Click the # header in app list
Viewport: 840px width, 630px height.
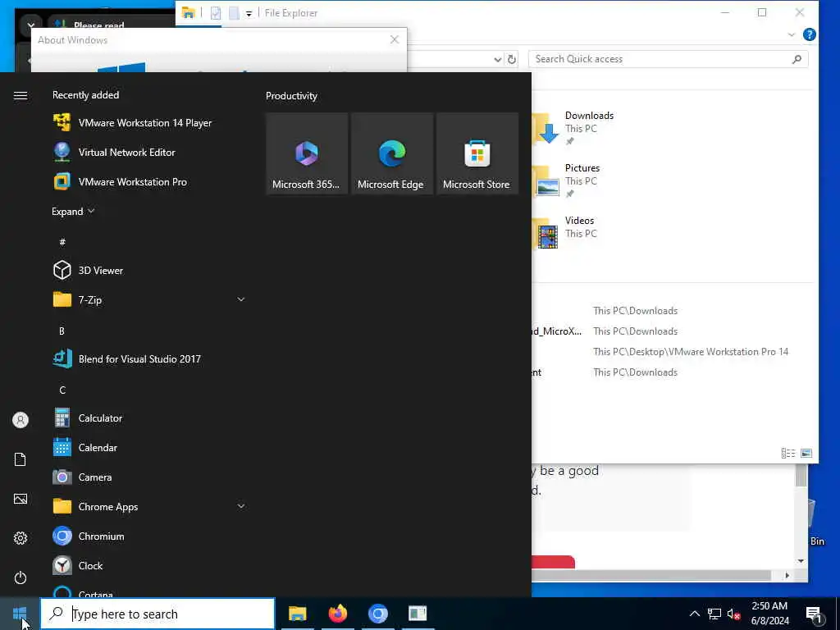pos(62,242)
